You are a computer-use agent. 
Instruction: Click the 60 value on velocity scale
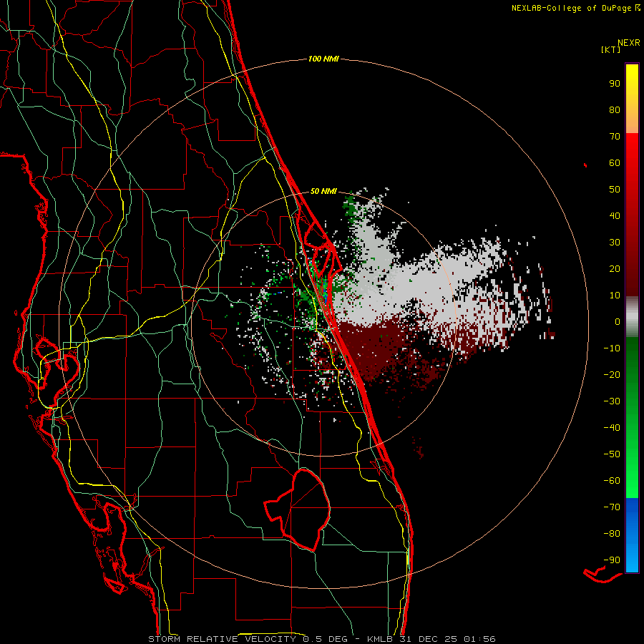click(615, 162)
